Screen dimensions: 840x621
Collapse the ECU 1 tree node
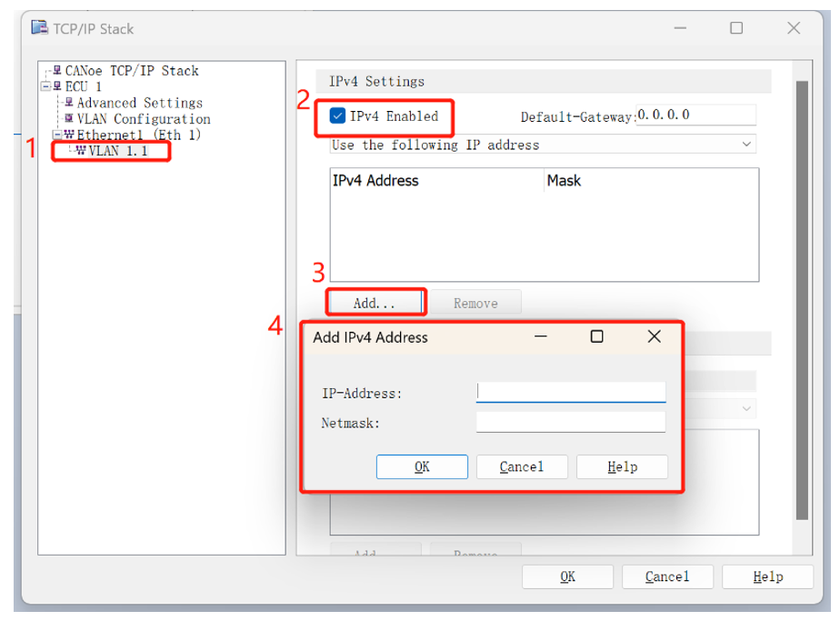click(46, 85)
